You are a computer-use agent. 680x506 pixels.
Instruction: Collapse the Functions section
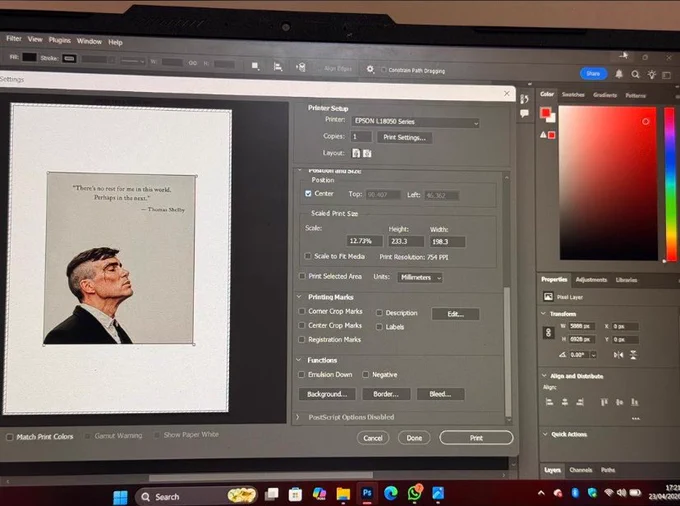click(x=299, y=360)
